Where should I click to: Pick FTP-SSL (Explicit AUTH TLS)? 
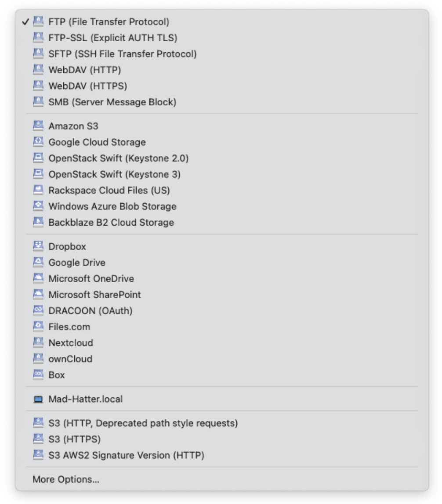tap(112, 38)
